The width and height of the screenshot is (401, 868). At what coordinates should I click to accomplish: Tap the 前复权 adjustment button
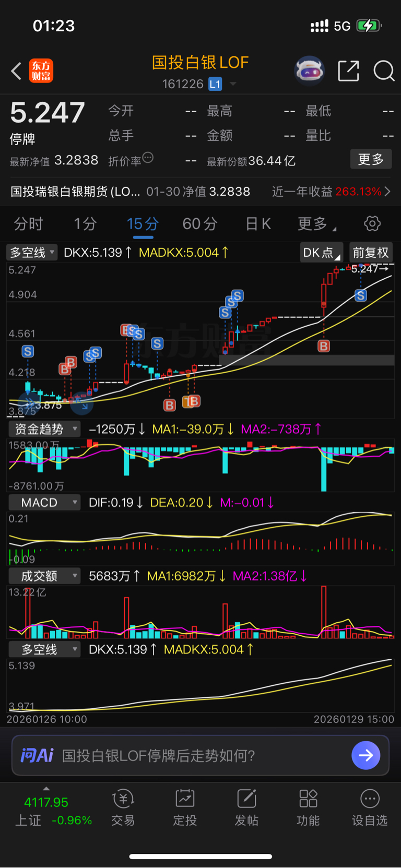pos(371,253)
